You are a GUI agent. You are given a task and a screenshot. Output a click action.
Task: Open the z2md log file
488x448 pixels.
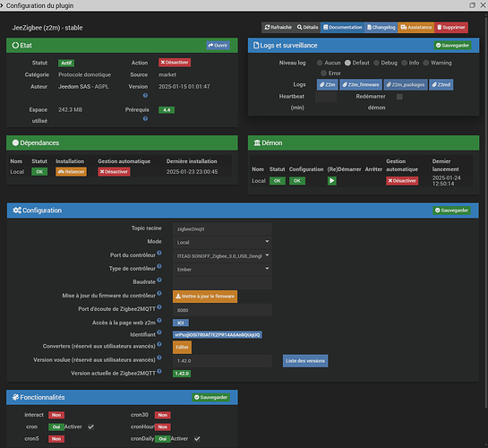[441, 85]
